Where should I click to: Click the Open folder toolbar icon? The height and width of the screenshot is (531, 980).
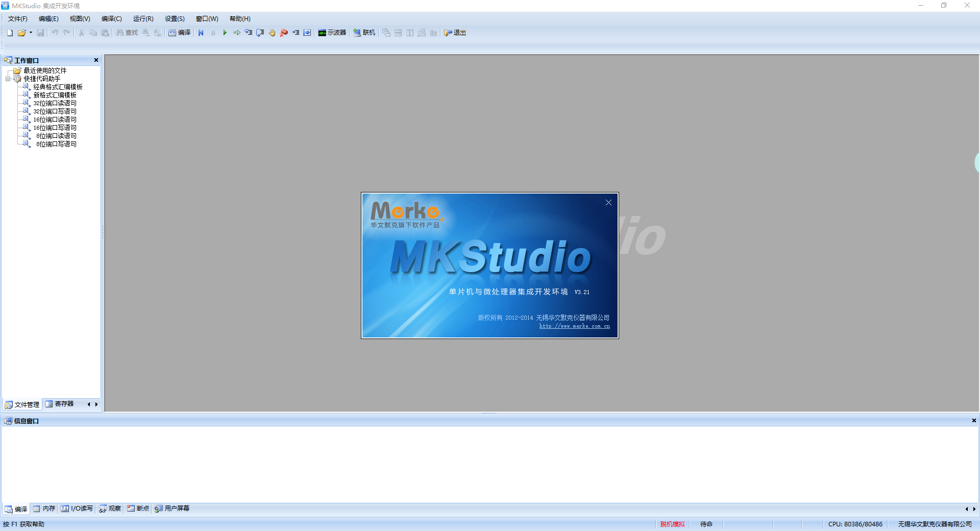[21, 33]
